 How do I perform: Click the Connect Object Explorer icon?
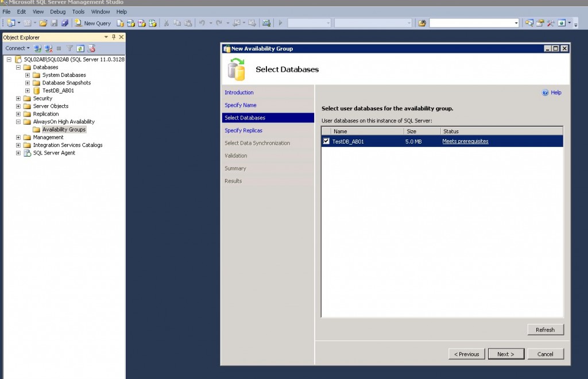[38, 48]
